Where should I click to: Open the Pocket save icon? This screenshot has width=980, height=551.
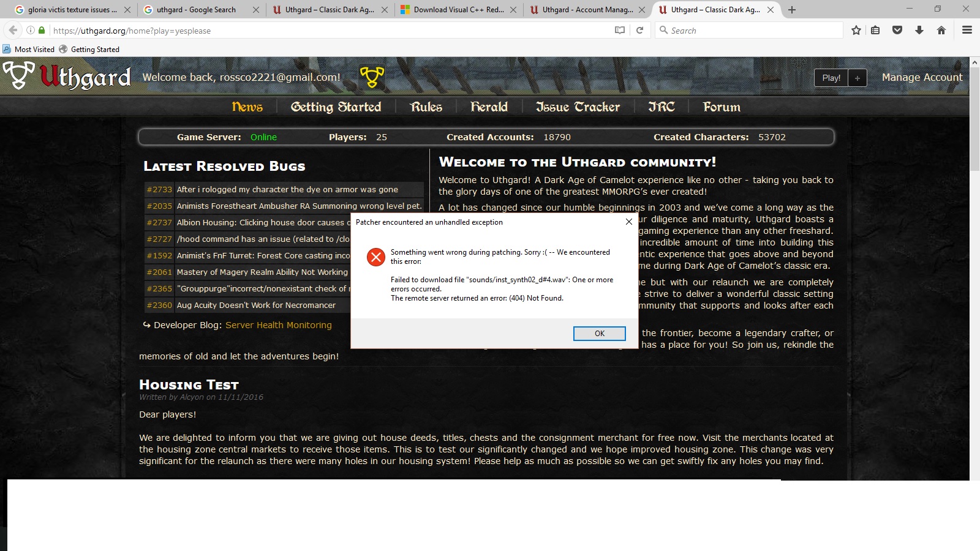897,30
